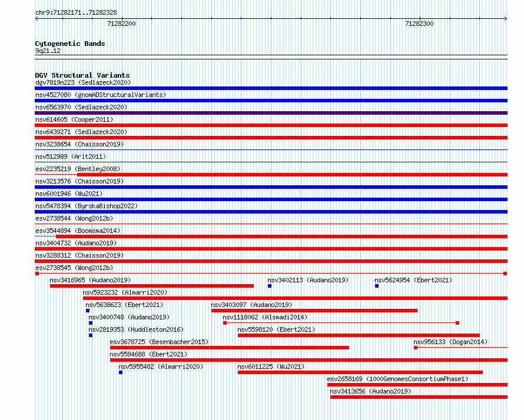
Task: Open nsv3402113 (Audano2019) variant
Action: [x=308, y=280]
